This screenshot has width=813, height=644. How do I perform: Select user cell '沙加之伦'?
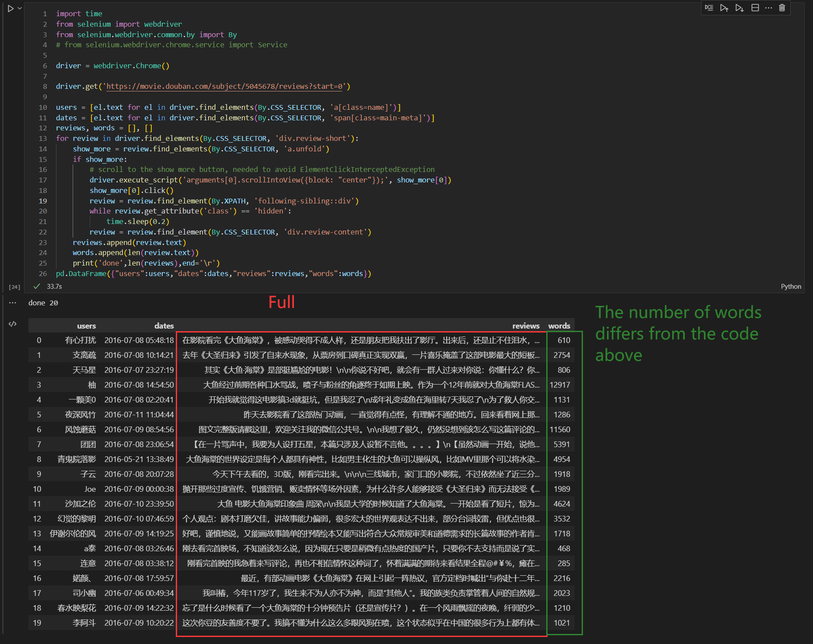tap(80, 504)
